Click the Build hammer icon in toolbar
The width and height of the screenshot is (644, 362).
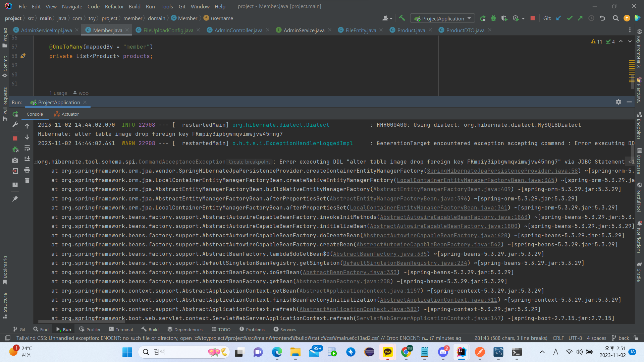coord(402,18)
